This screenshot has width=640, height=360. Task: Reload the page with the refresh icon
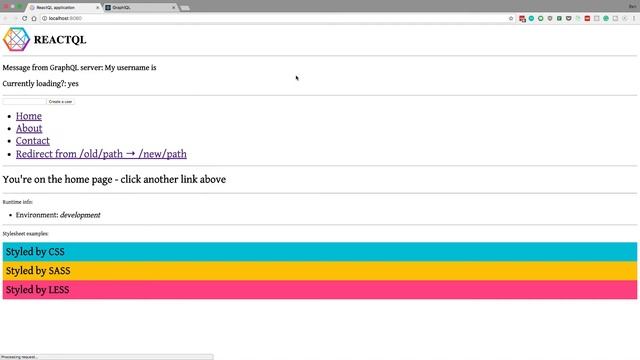(24, 18)
